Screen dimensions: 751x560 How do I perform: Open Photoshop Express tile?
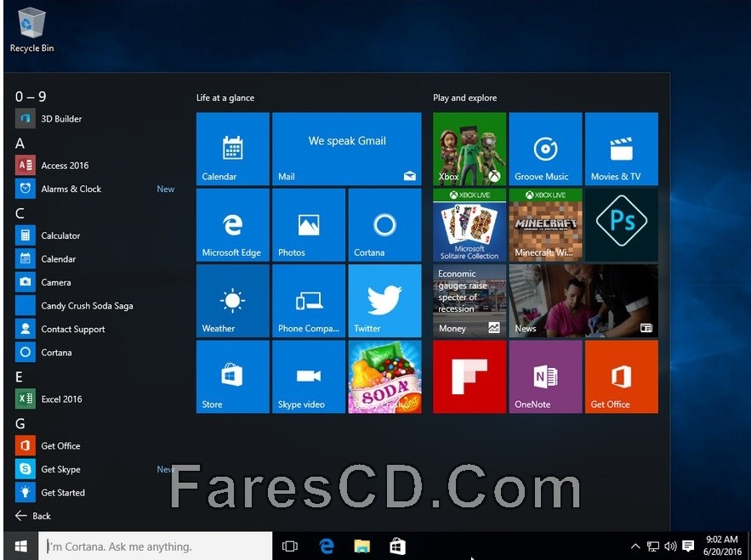pyautogui.click(x=621, y=225)
